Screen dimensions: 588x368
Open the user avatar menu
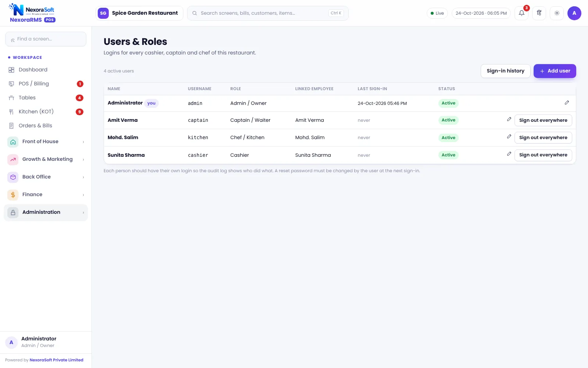(x=574, y=13)
